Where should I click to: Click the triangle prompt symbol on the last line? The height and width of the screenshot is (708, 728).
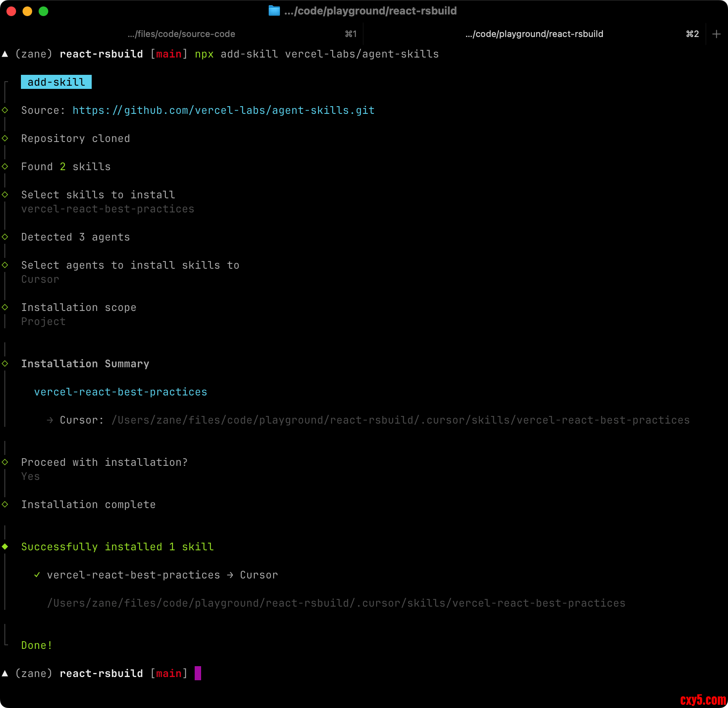coord(5,673)
